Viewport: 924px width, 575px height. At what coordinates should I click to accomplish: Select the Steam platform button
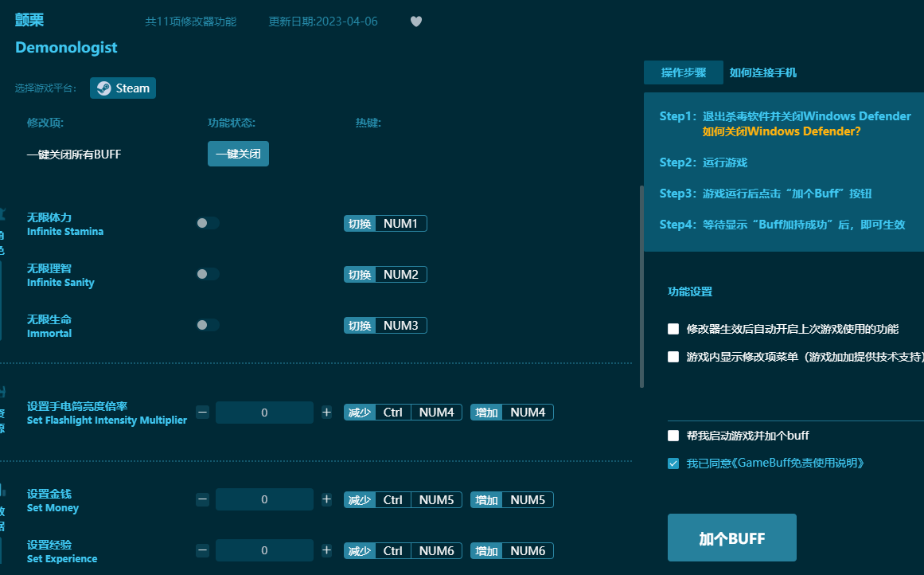coord(123,88)
